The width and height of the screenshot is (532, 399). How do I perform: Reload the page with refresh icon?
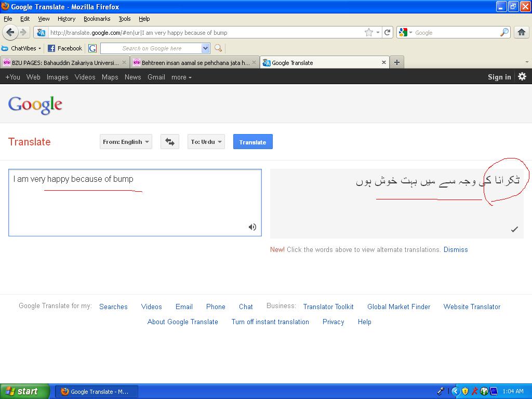pyautogui.click(x=387, y=33)
